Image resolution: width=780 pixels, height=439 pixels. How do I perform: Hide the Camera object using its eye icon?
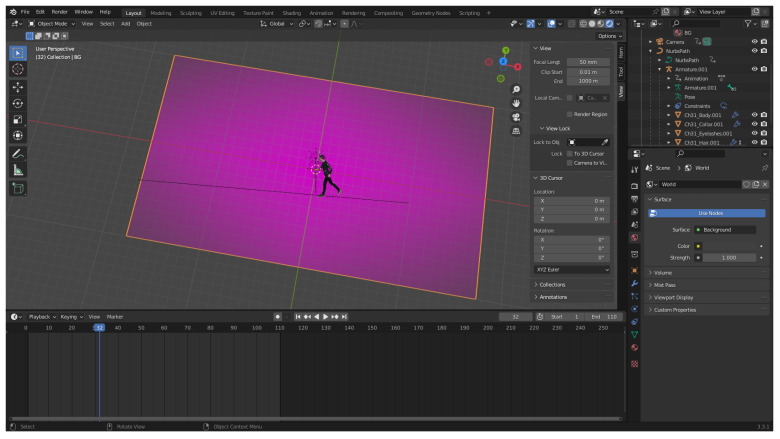click(x=754, y=41)
